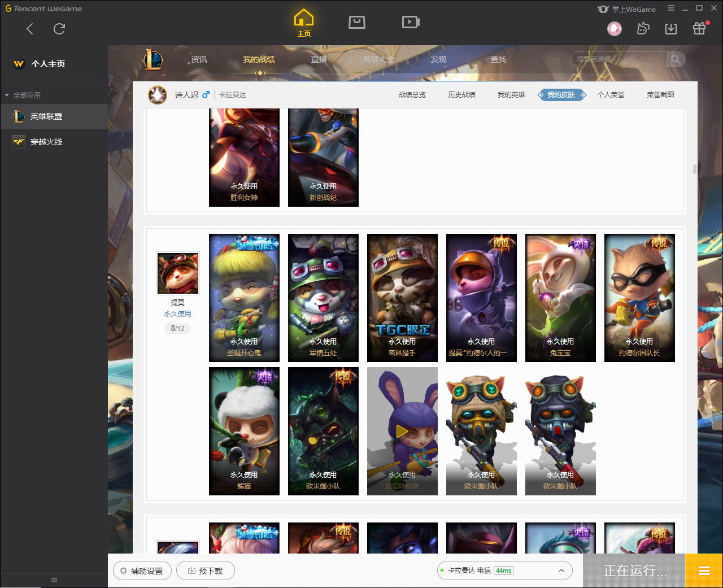Screen dimensions: 723x588
Task: Click the League of Legends logo icon
Action: (x=153, y=59)
